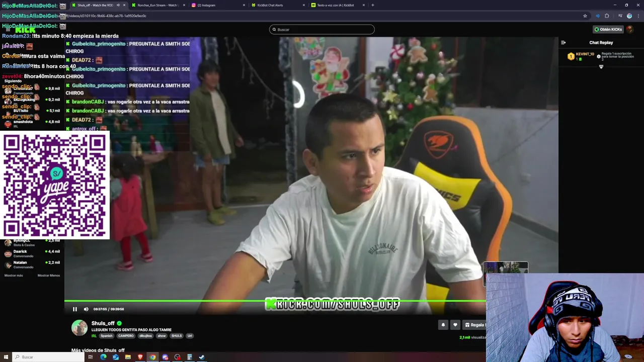Click the Windows taskbar Buscar search box
This screenshot has height=362, width=644.
48,357
